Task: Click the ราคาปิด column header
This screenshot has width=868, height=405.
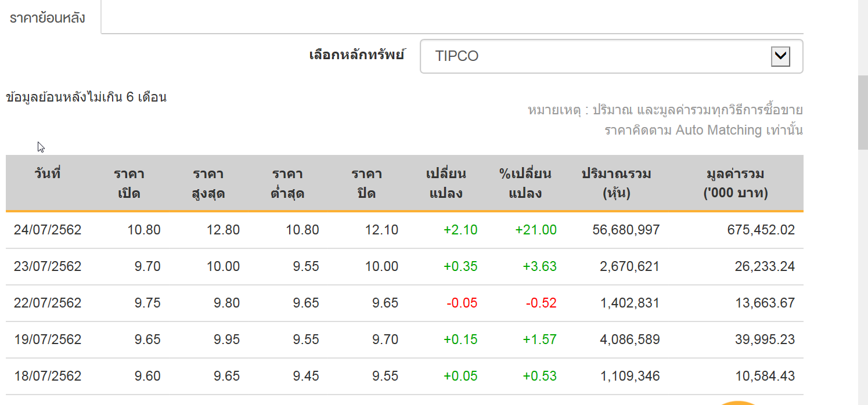Action: pos(366,183)
